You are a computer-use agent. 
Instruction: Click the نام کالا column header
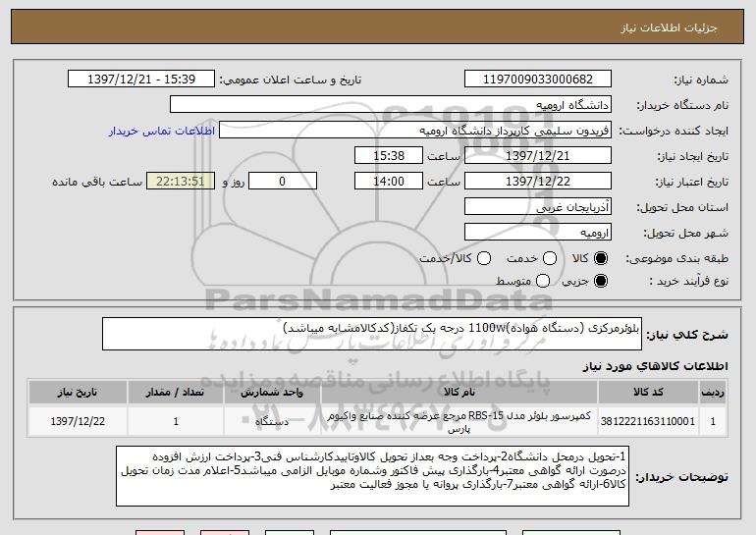click(x=459, y=393)
